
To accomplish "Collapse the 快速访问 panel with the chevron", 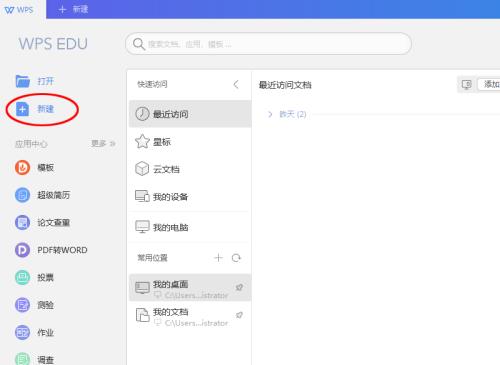I will point(236,84).
